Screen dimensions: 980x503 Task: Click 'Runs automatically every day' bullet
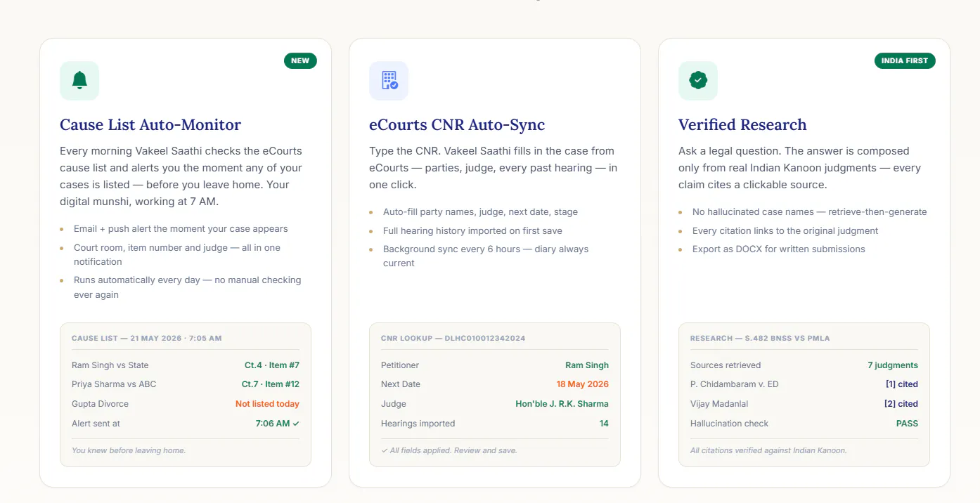point(187,287)
